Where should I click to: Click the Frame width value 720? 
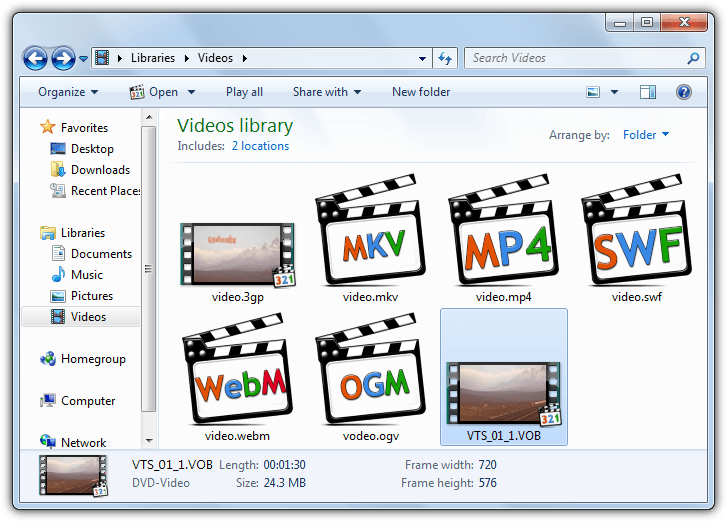[487, 465]
